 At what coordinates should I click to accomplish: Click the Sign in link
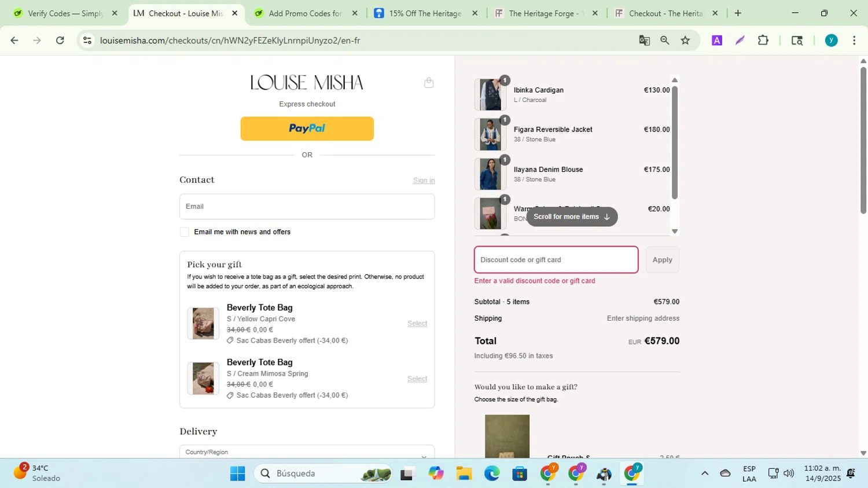pyautogui.click(x=424, y=181)
